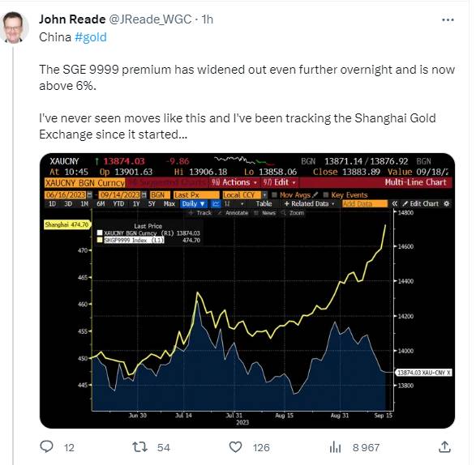Click the chart settings gear icon
Viewport: 476px width, 465px height.
(x=447, y=204)
